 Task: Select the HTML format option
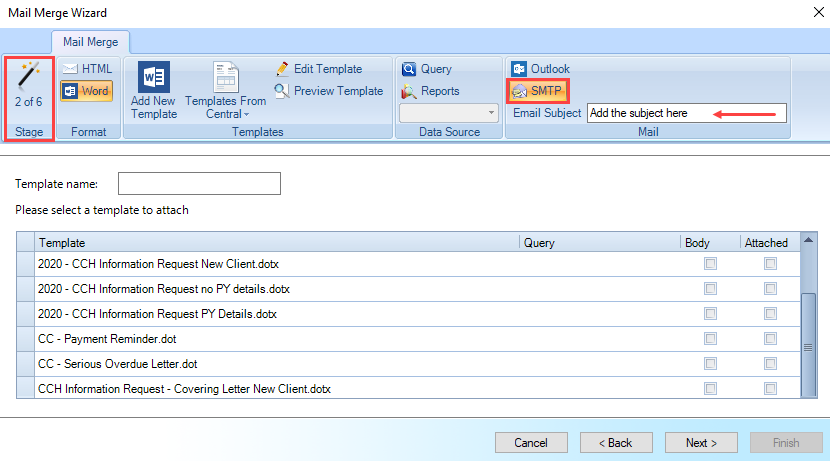pyautogui.click(x=87, y=69)
